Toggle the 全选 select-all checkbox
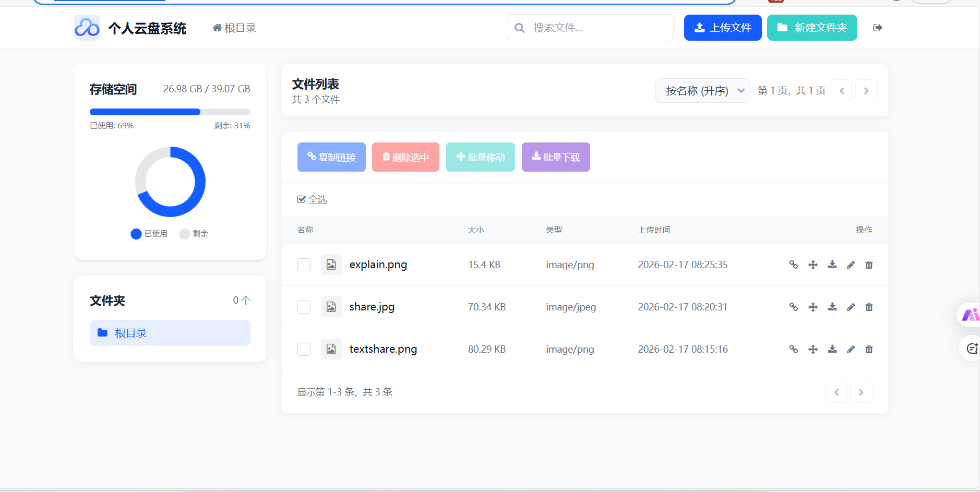 (302, 199)
